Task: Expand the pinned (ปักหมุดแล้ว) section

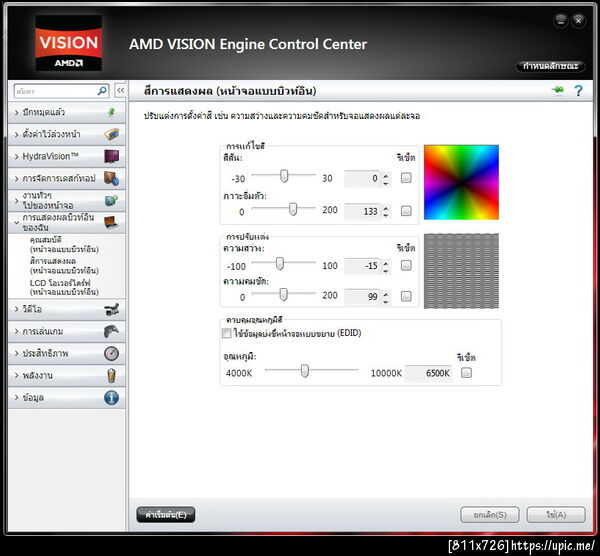Action: (67, 113)
